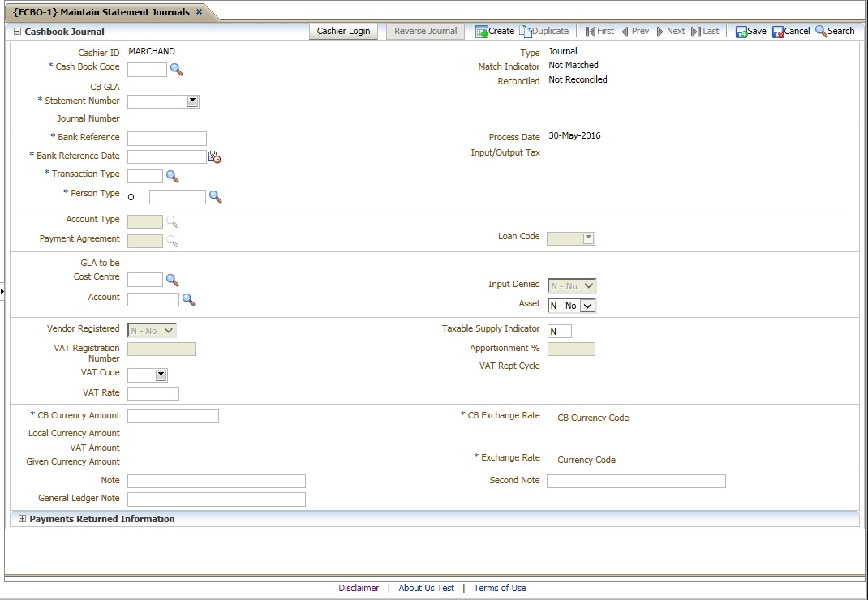Click the Not Matched indicator text

tap(573, 65)
